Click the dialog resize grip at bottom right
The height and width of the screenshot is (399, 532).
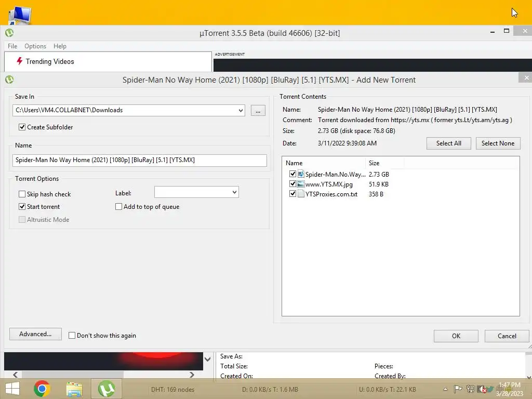pyautogui.click(x=529, y=346)
